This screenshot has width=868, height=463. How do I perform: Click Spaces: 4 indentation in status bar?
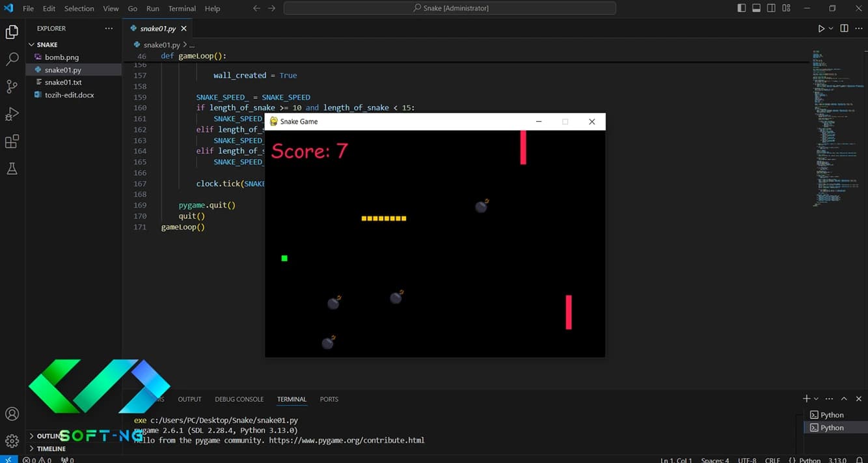pyautogui.click(x=715, y=460)
